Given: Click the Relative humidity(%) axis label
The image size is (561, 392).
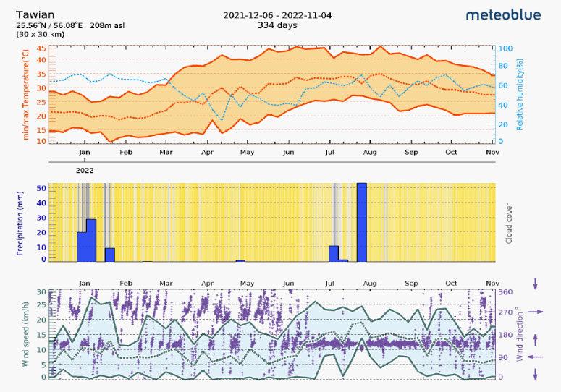Looking at the screenshot, I should [x=519, y=94].
